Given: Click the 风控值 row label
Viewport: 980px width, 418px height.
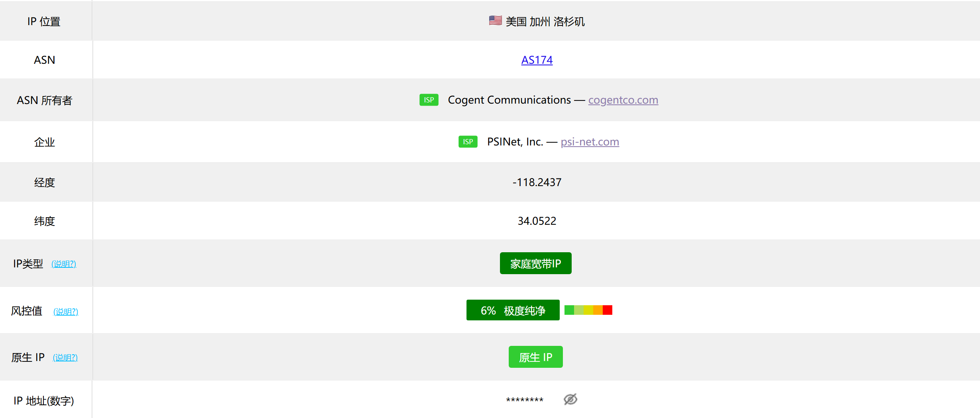Looking at the screenshot, I should (27, 311).
